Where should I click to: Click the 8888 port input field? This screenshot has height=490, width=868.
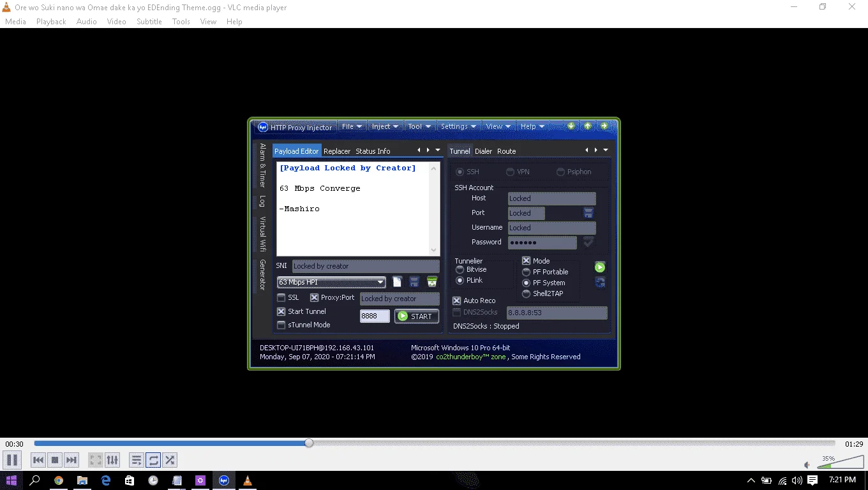(375, 316)
